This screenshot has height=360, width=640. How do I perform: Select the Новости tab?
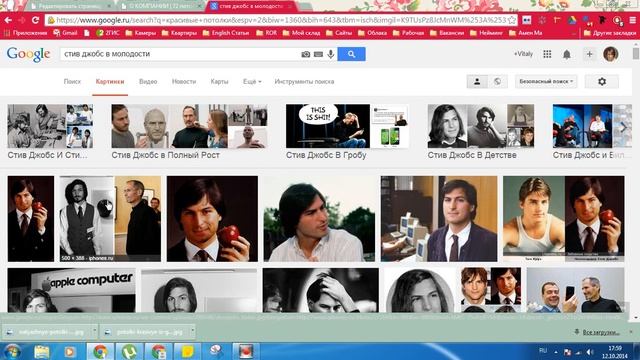[184, 82]
